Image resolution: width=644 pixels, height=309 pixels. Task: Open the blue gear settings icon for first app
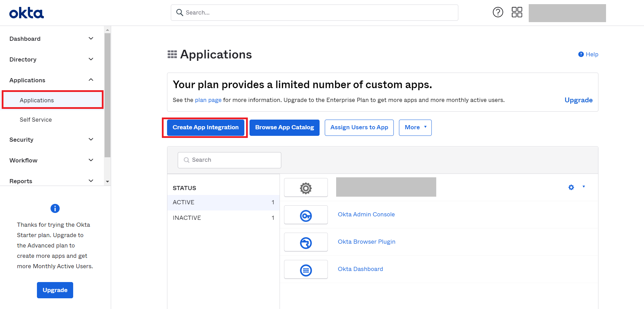(571, 187)
